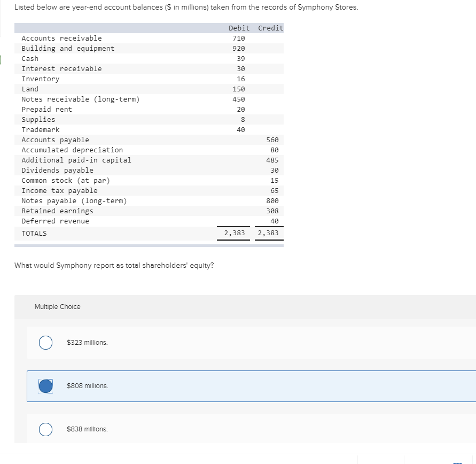Select the $323 millions radio button
Screen dimensions: 476x464
point(45,342)
